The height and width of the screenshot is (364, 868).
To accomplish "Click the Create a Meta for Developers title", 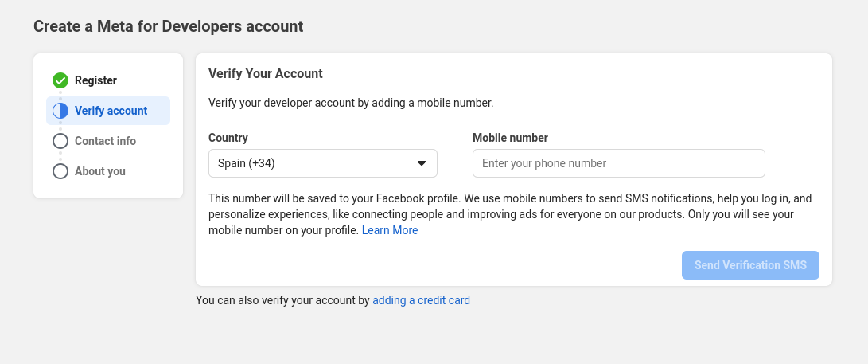I will [168, 26].
